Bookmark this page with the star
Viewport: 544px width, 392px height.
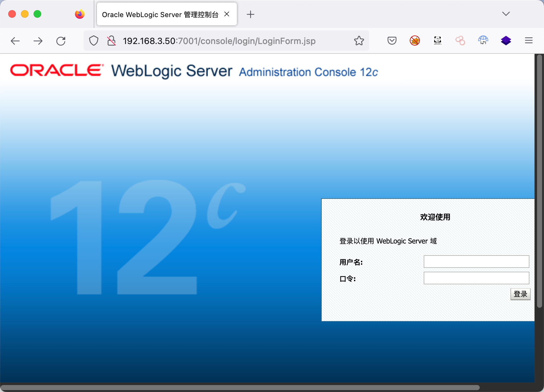tap(359, 41)
